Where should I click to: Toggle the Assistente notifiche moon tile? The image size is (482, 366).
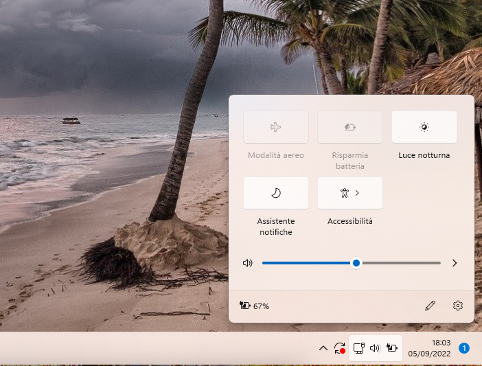pos(276,193)
